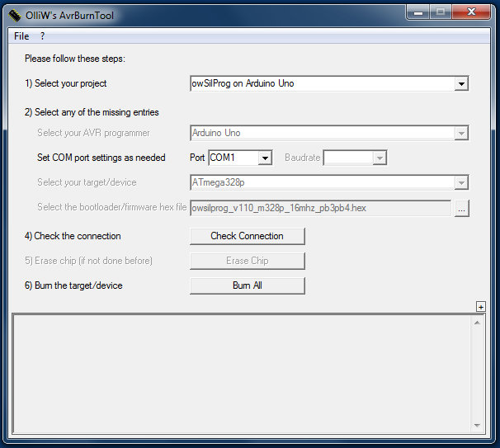Click the AvrBurnTool chip icon in title bar

point(14,14)
